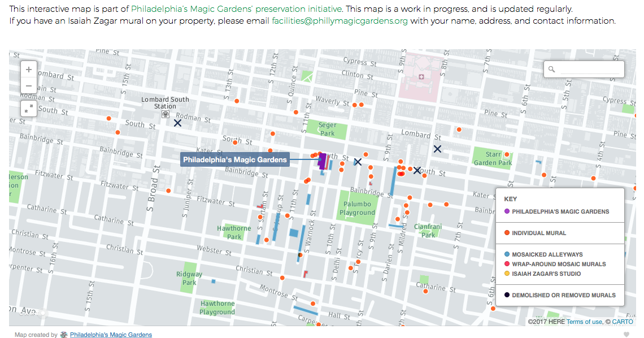Viewport: 644px width, 338px height.
Task: Select X marker next to Lombard St label
Action: 437,149
